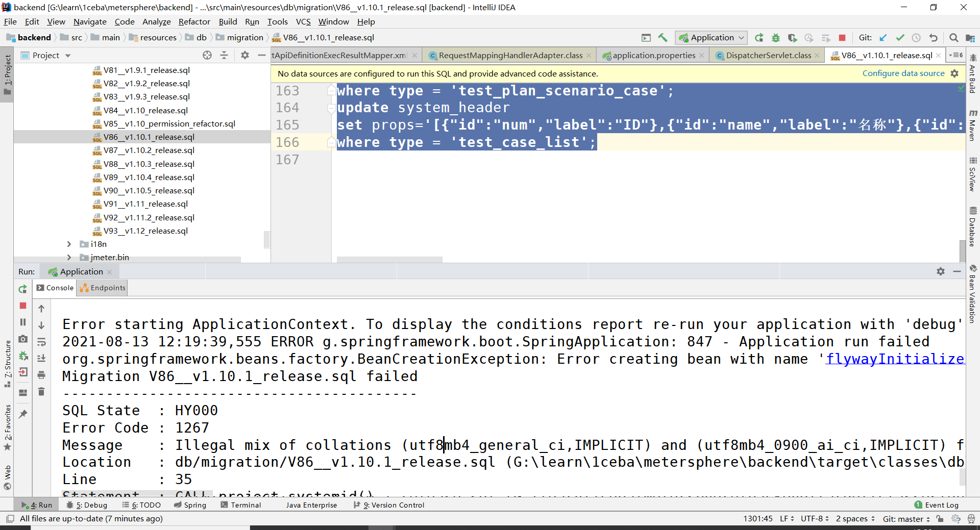This screenshot has height=530, width=980.
Task: Open the Bean Validation side panel
Action: (x=973, y=294)
